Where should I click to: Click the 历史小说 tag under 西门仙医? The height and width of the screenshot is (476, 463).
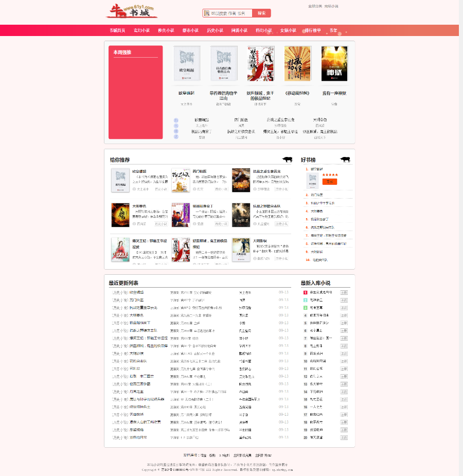(221, 189)
